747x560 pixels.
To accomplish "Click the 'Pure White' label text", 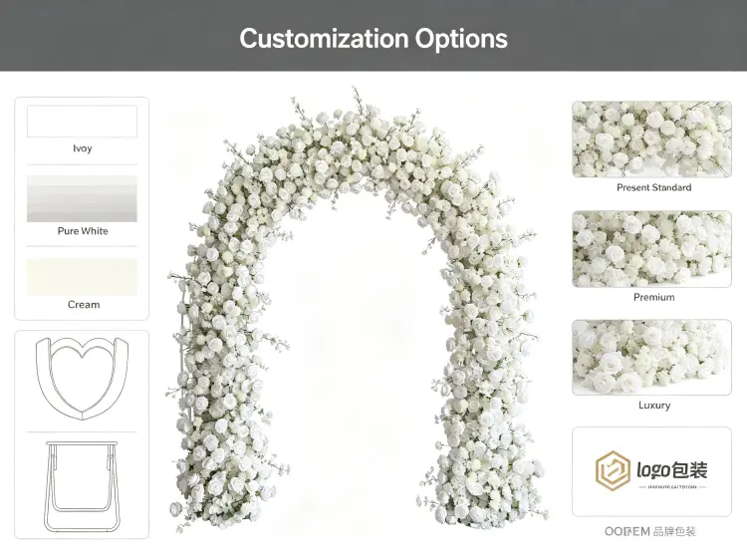I will point(83,231).
